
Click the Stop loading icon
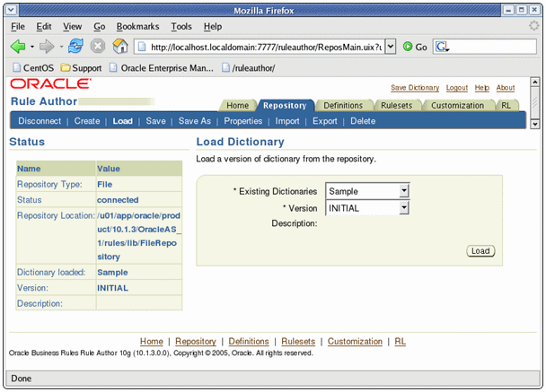tap(98, 46)
